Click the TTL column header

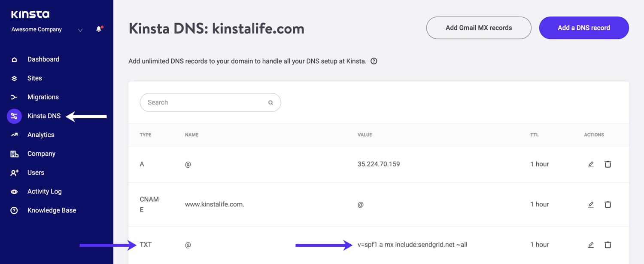coord(535,135)
